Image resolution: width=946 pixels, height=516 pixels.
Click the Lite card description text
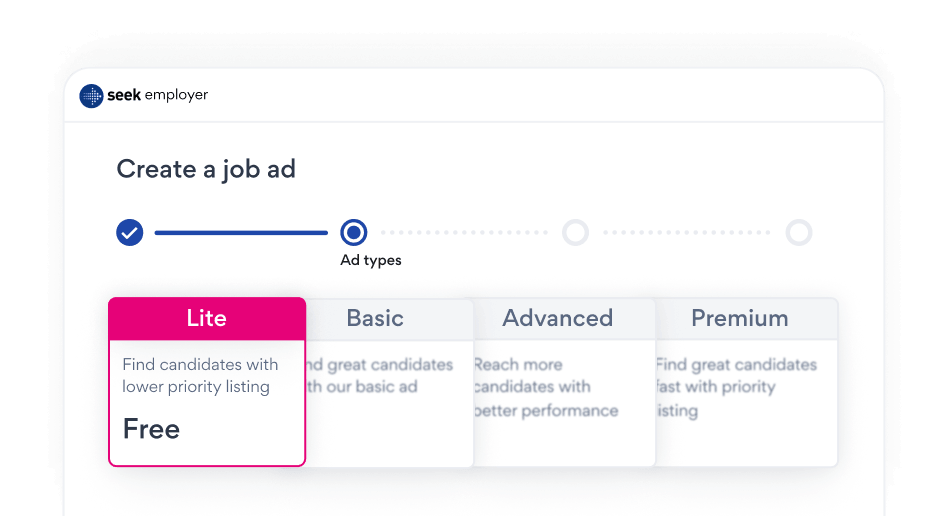(x=200, y=376)
